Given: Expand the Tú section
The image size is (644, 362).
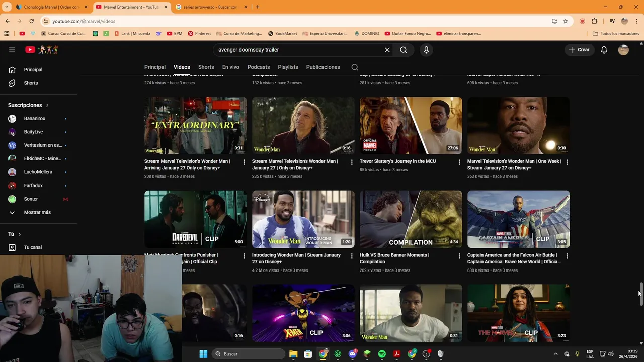Looking at the screenshot, I should (x=15, y=234).
